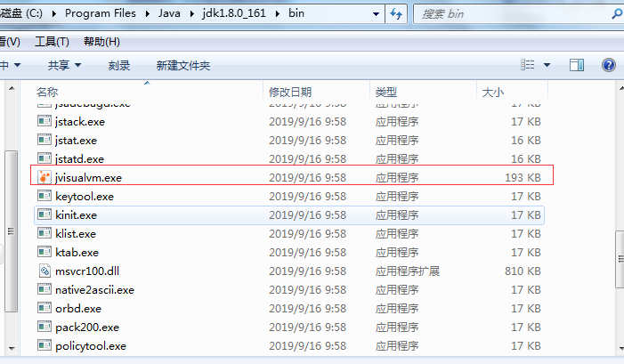Select the native2ascii.exe file name

click(94, 289)
